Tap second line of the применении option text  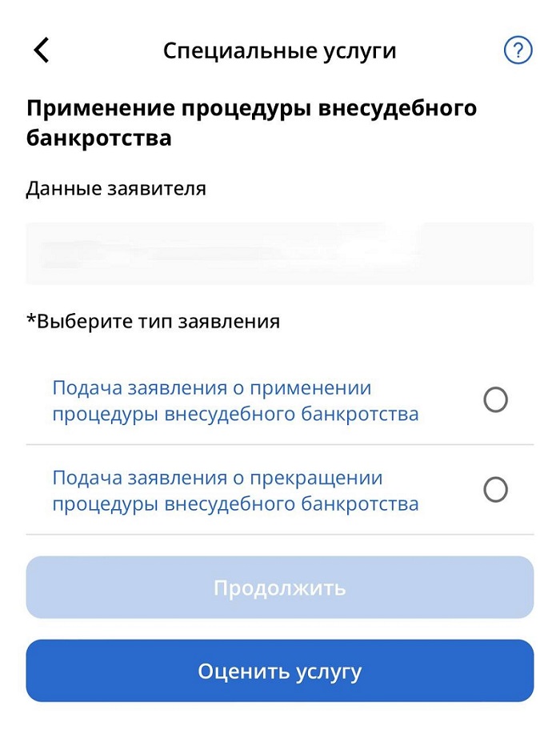[235, 415]
